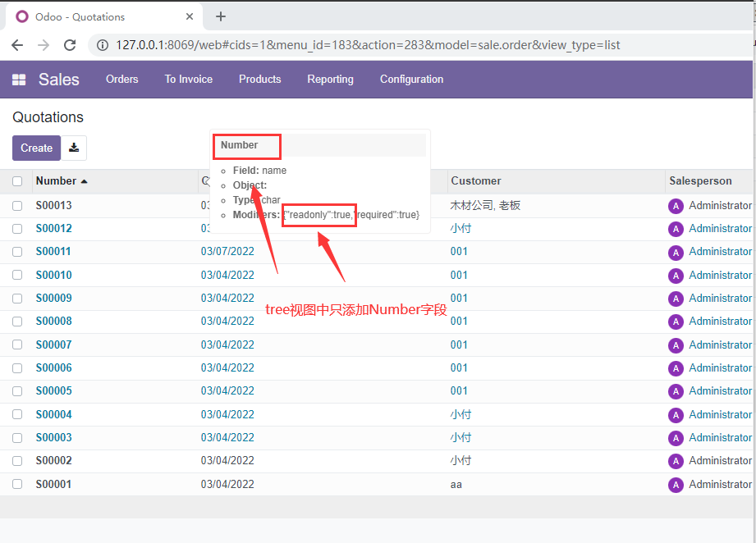
Task: Click the Create button
Action: pyautogui.click(x=36, y=148)
